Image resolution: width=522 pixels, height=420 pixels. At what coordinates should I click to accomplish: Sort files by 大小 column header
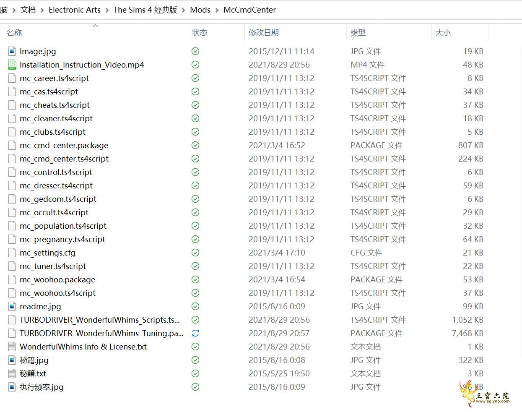tap(443, 33)
